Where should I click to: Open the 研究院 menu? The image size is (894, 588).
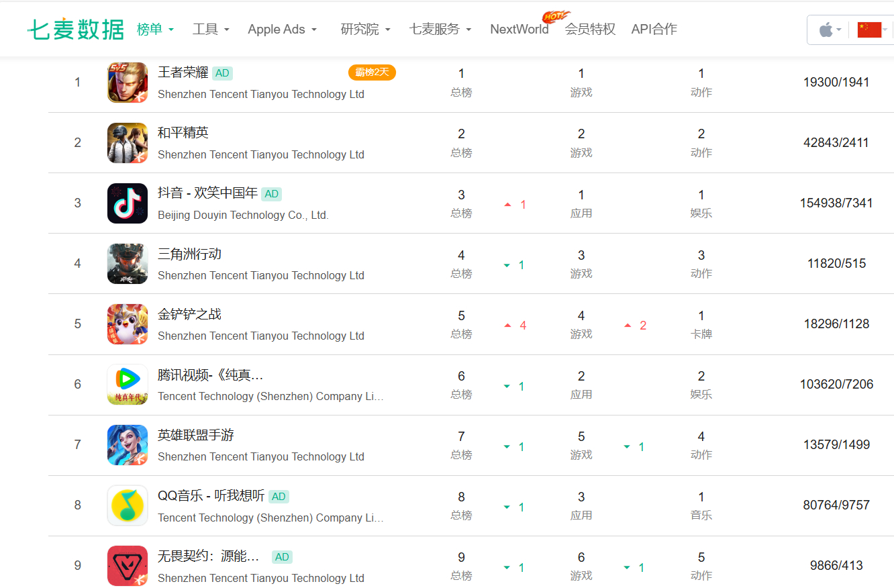[x=365, y=30]
